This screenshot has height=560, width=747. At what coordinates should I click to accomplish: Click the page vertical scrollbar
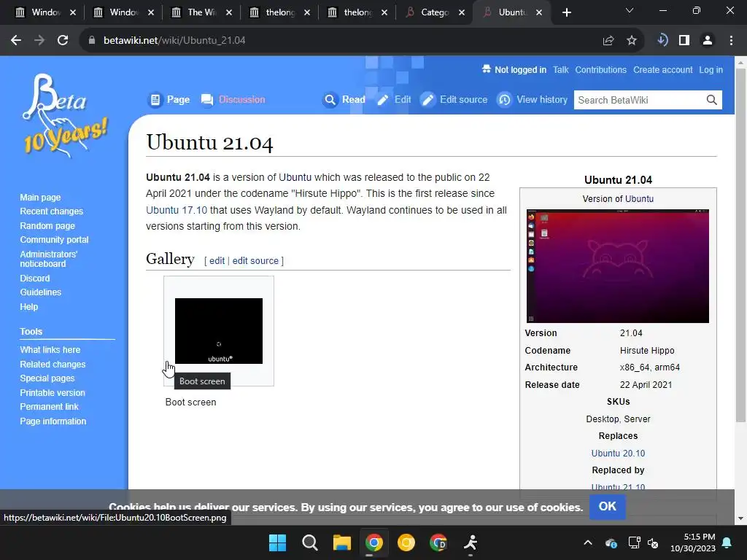pyautogui.click(x=740, y=245)
